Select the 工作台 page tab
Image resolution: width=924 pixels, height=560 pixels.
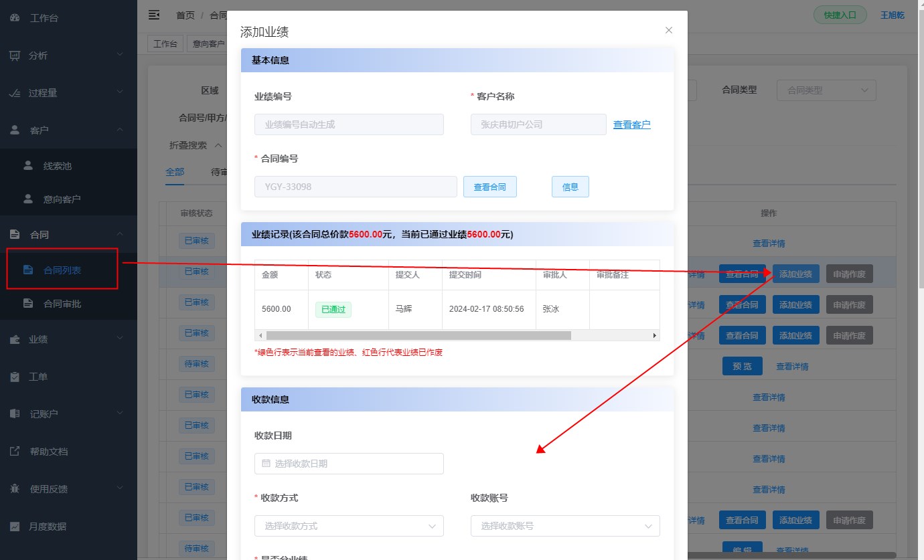point(165,43)
